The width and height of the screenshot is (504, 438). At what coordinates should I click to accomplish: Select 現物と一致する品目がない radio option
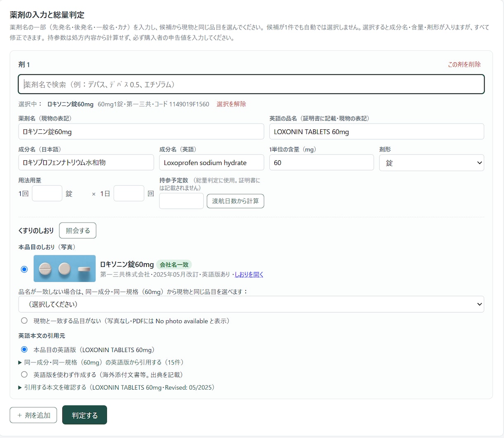[x=24, y=321]
